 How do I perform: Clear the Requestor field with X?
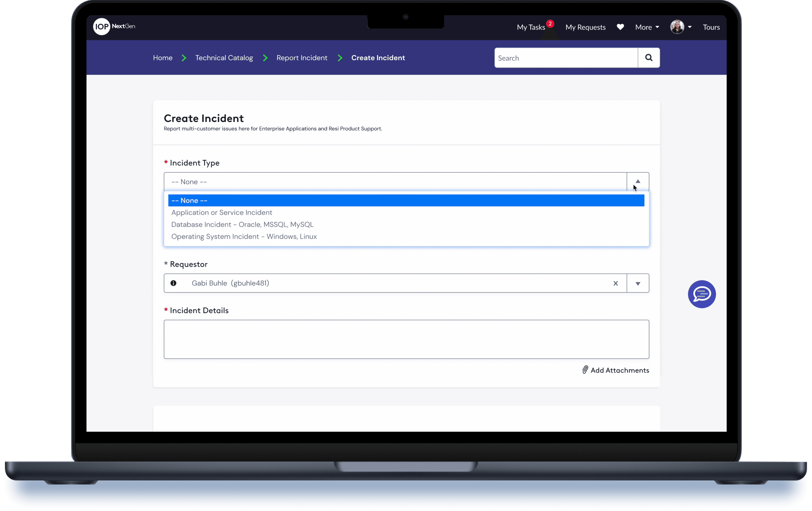(x=615, y=283)
